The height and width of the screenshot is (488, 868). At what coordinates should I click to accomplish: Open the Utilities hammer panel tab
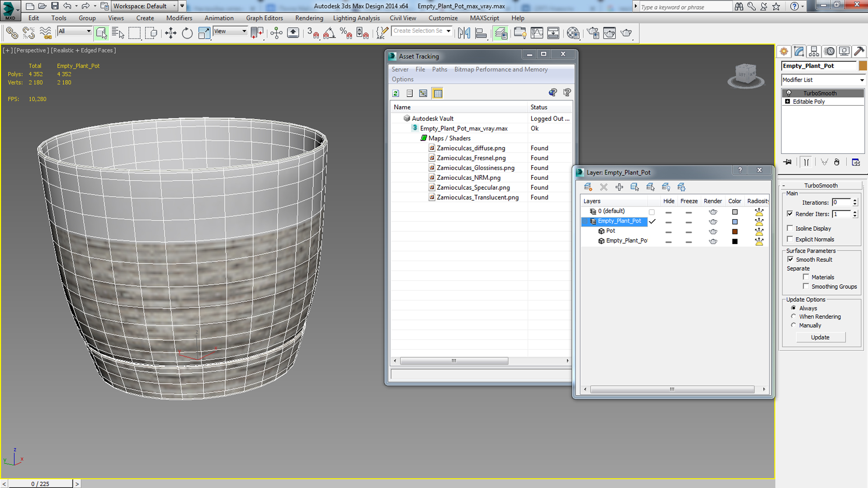click(859, 52)
